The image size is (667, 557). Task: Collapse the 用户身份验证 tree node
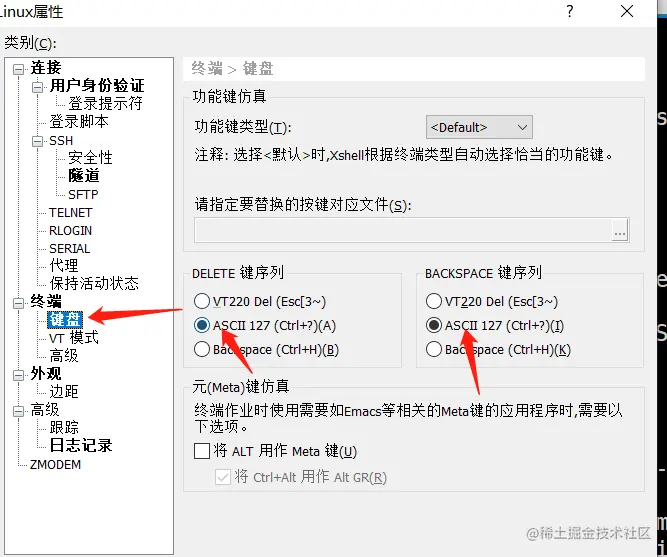click(37, 87)
